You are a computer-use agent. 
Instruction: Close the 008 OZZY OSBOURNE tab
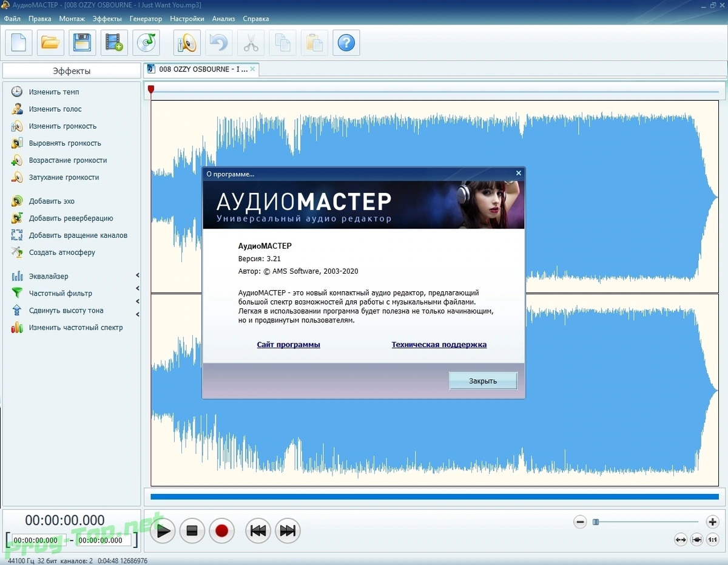click(x=253, y=69)
